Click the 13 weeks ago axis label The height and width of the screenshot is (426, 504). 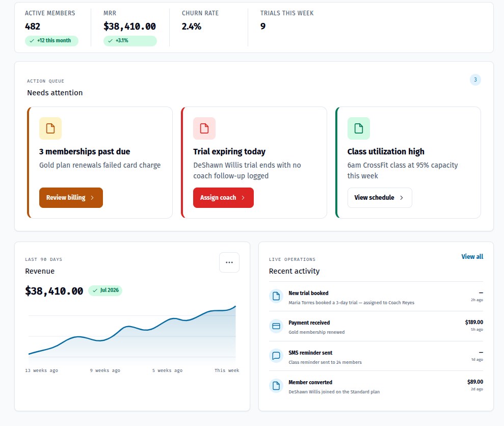point(41,370)
